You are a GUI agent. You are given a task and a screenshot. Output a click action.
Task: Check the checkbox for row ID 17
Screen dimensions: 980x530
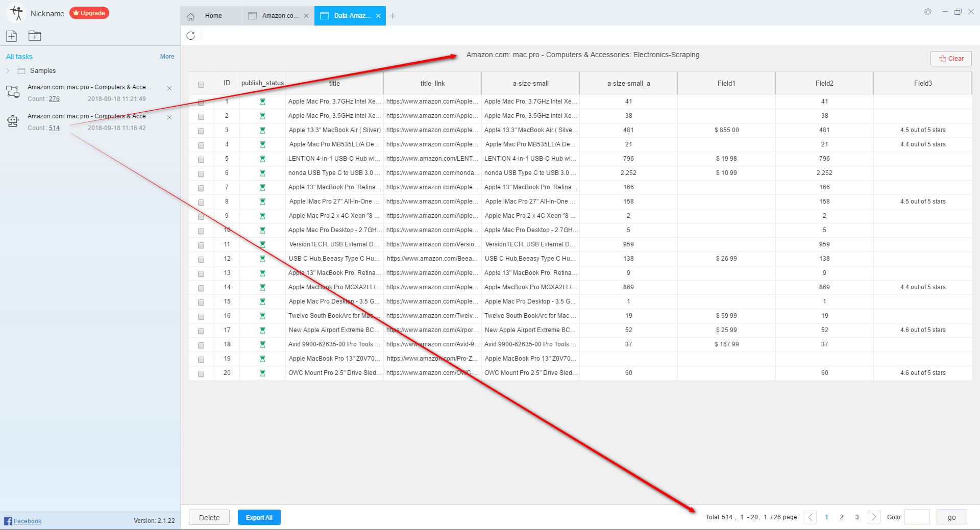(201, 331)
